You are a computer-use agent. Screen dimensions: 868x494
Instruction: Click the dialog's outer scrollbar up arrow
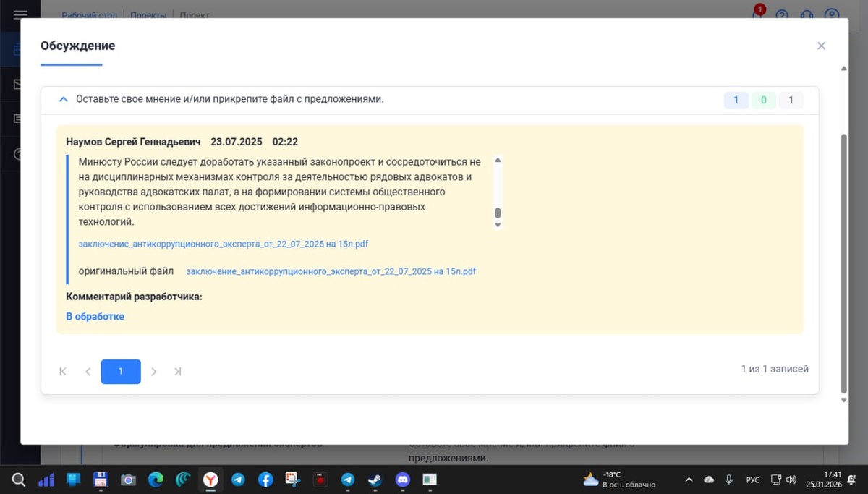(x=843, y=69)
